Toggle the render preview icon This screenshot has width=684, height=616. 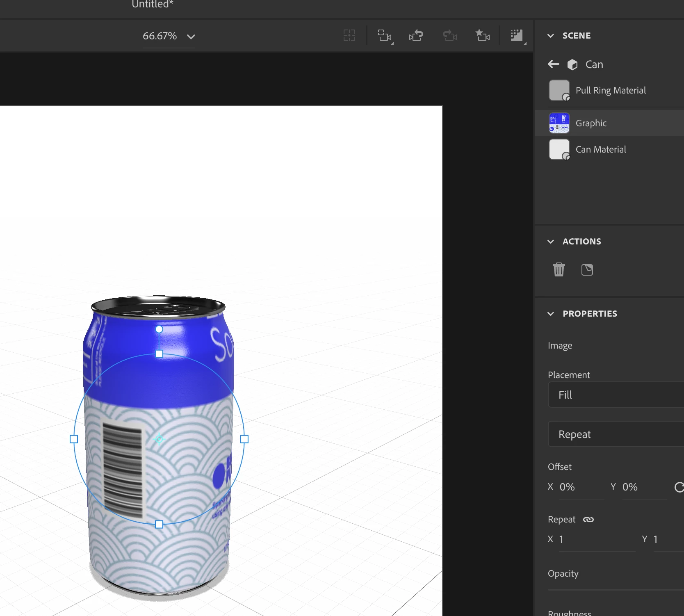[517, 36]
